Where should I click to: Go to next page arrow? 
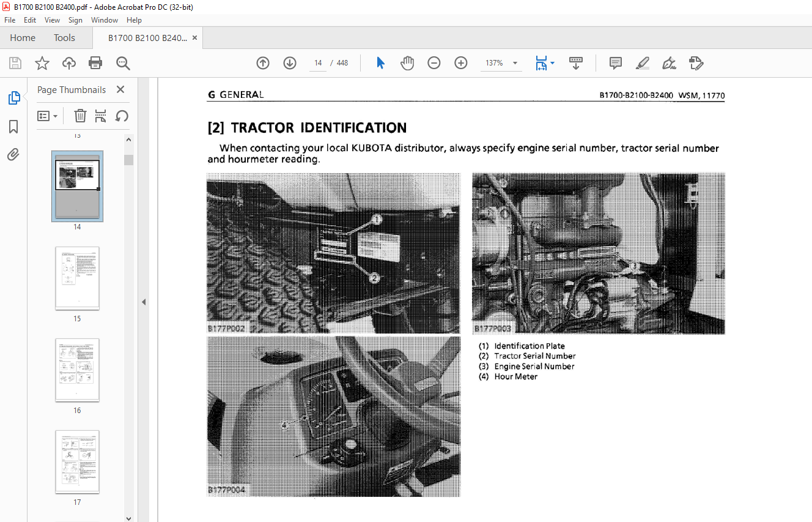[290, 63]
